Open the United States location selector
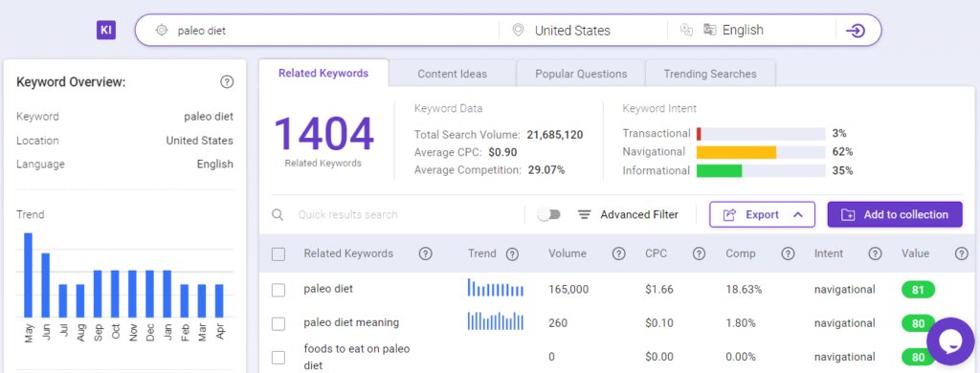This screenshot has height=373, width=980. tap(572, 30)
